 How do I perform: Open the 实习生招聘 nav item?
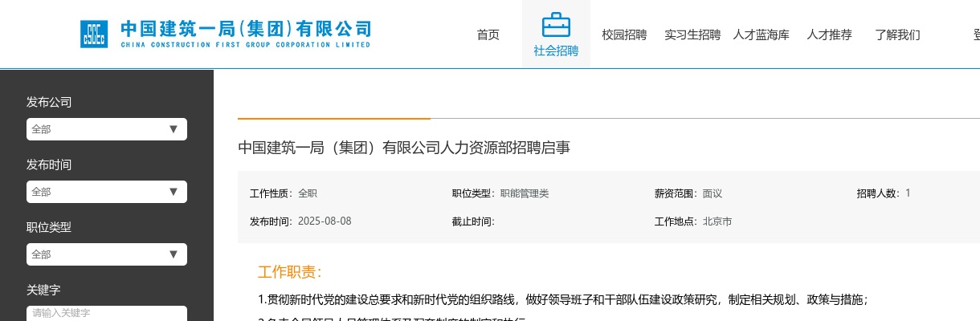click(692, 35)
